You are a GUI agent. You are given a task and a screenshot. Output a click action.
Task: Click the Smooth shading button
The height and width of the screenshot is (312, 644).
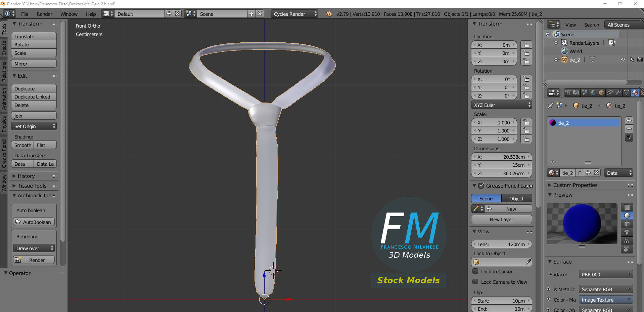22,145
